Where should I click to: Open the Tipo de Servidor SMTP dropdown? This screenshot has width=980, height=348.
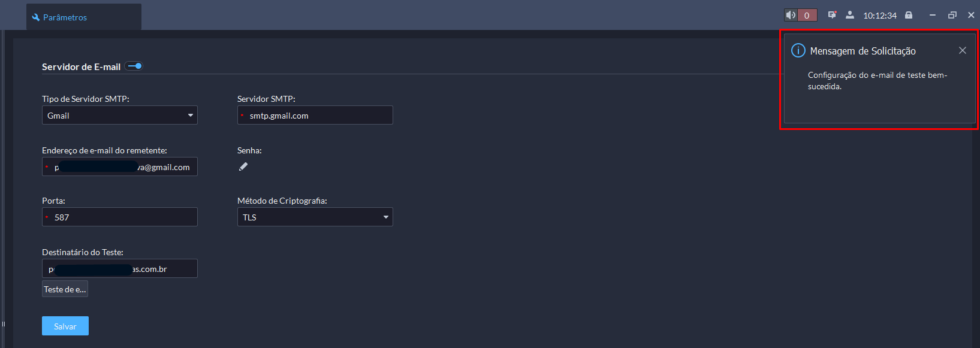[x=120, y=115]
